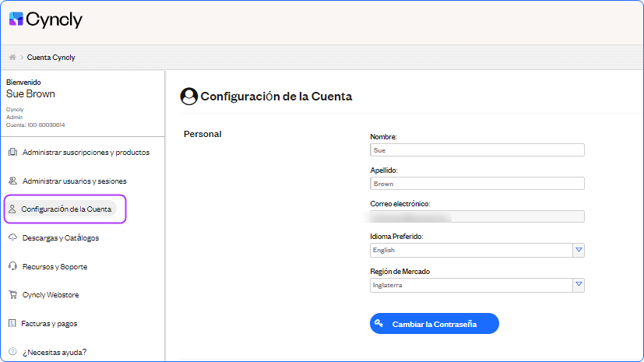Click the cloud download sidebar icon
This screenshot has width=644, height=362.
coord(12,237)
